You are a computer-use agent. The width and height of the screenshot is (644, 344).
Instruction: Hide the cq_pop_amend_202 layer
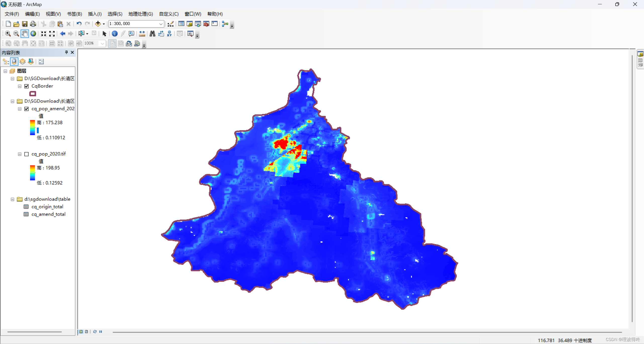[x=26, y=109]
